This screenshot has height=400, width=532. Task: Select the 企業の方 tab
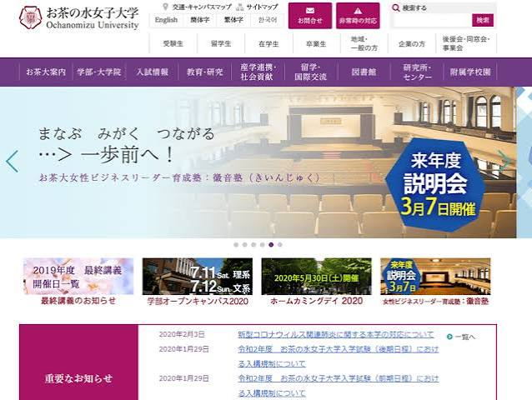tap(412, 43)
